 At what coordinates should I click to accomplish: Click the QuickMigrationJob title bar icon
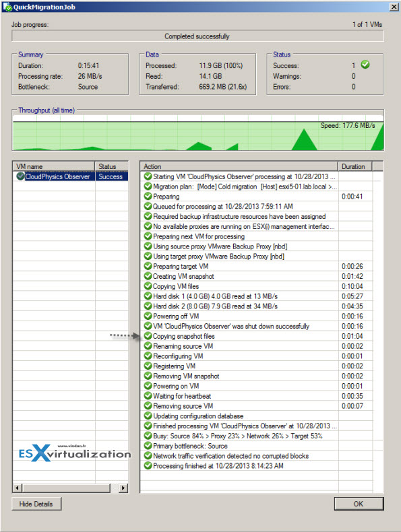coord(7,7)
